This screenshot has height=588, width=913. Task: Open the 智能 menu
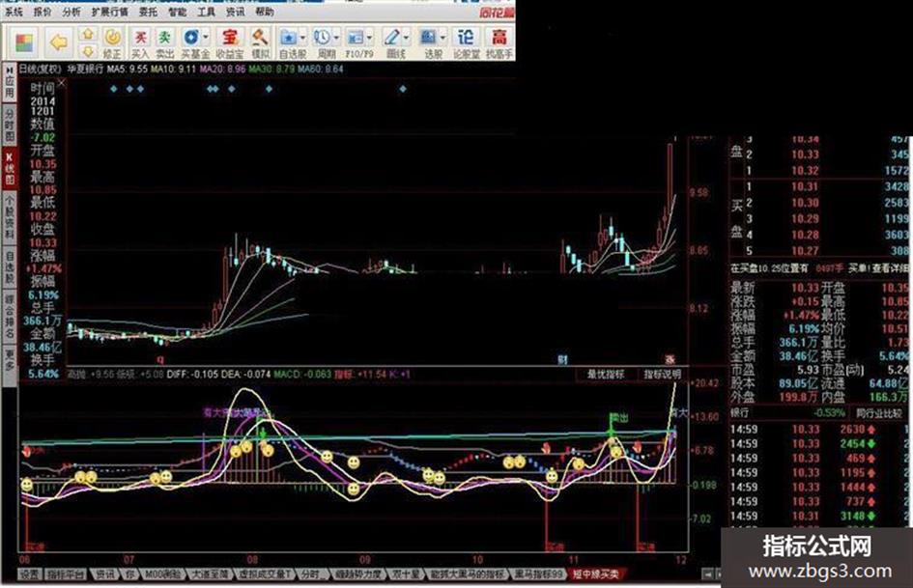tap(177, 12)
